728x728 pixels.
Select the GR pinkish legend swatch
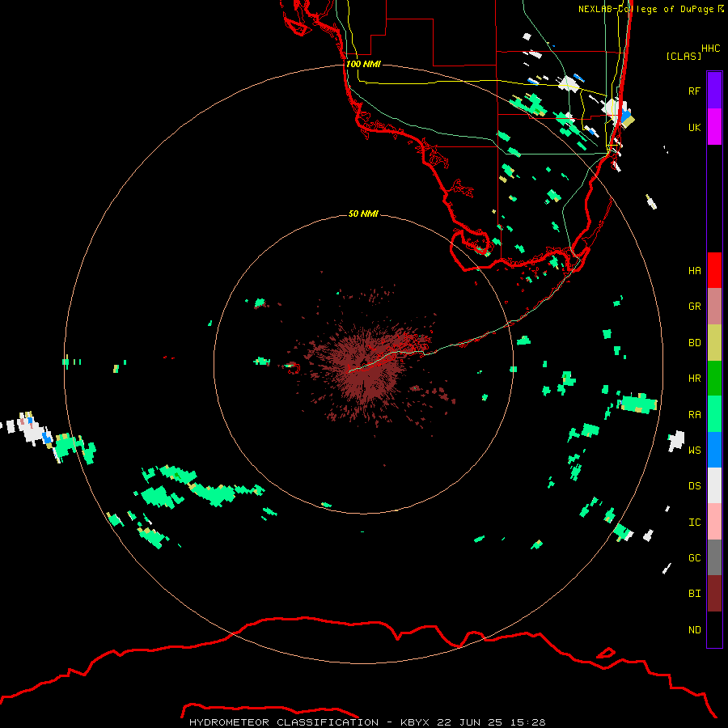click(714, 307)
